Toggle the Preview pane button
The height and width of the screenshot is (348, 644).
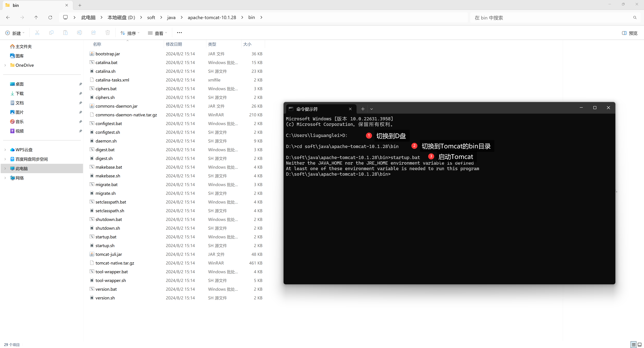point(630,33)
